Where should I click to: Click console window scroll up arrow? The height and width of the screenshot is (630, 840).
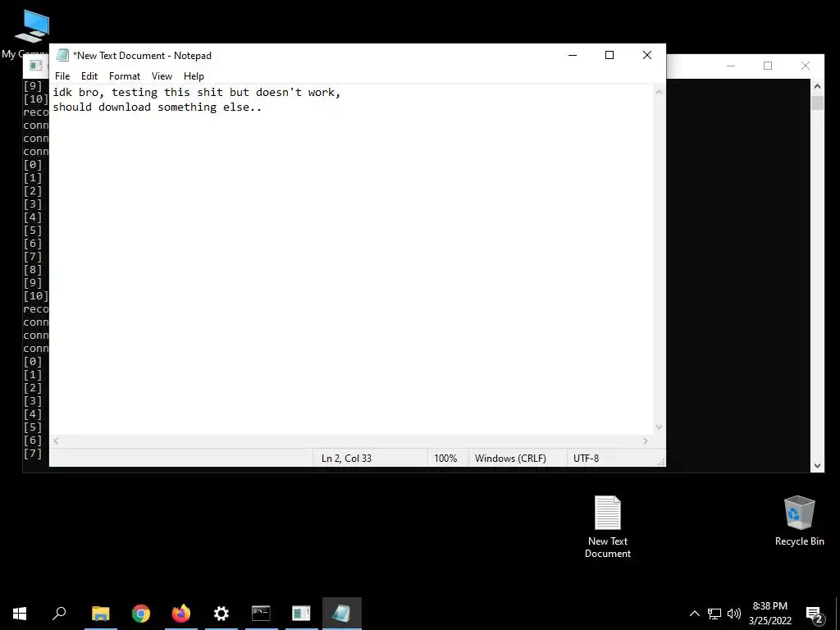(817, 86)
